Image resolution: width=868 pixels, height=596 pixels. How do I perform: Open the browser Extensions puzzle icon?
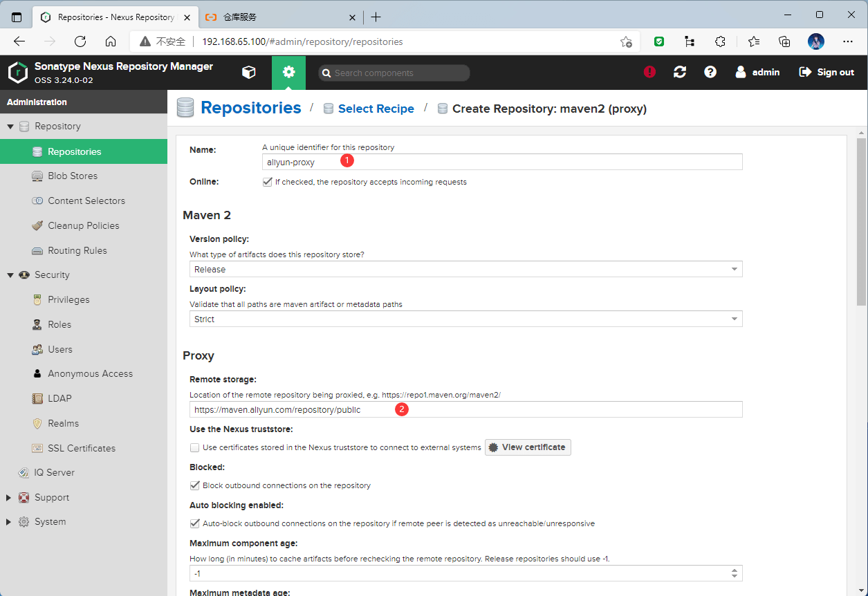(720, 41)
